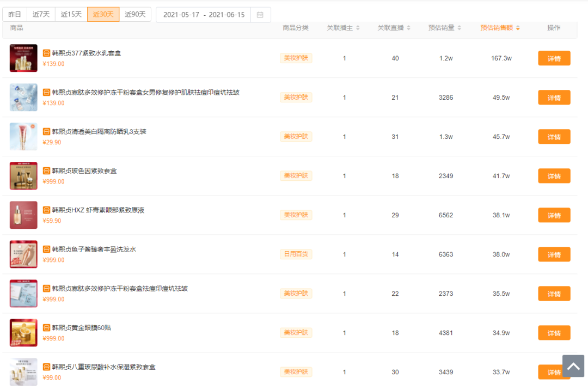
Task: Click the 1.3w estimated sales value
Action: (x=446, y=137)
